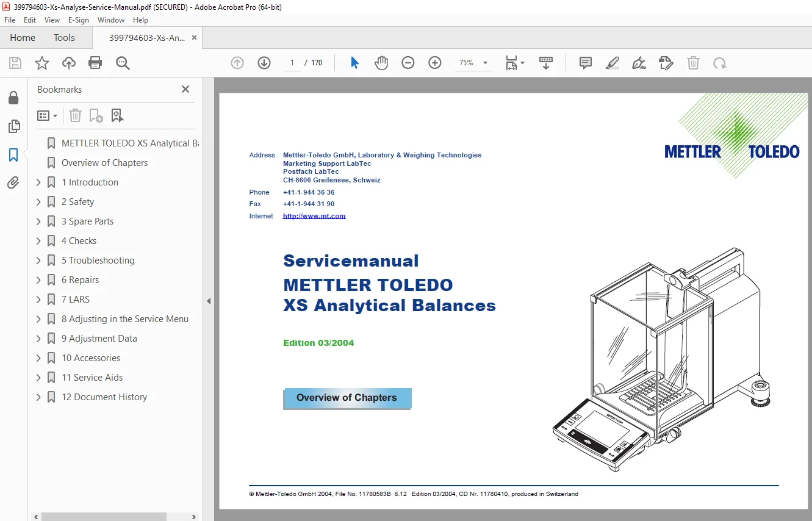Choose the Selection arrow tool
Viewport: 812px width, 521px height.
(x=354, y=63)
